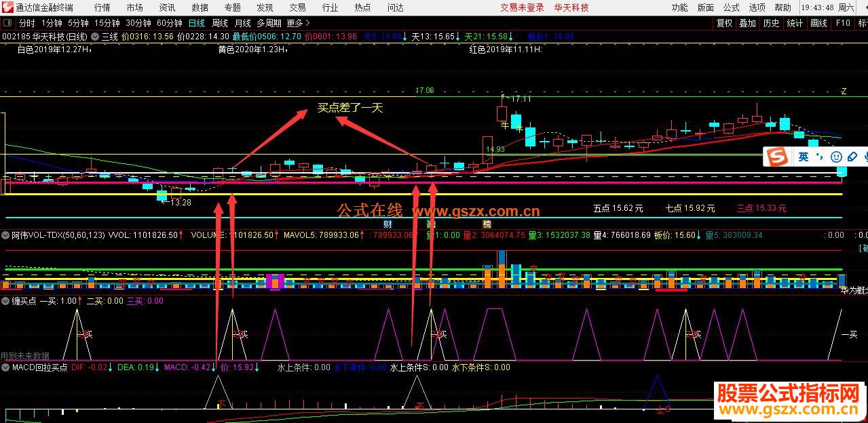868x423 pixels.
Task: Click the Z marker at chart right edge
Action: [844, 91]
